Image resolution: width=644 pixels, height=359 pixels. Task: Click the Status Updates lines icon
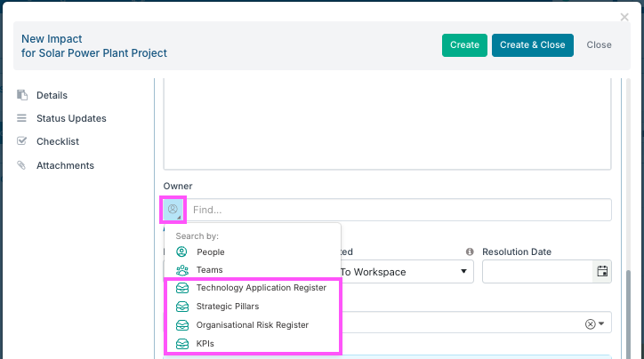tap(22, 118)
